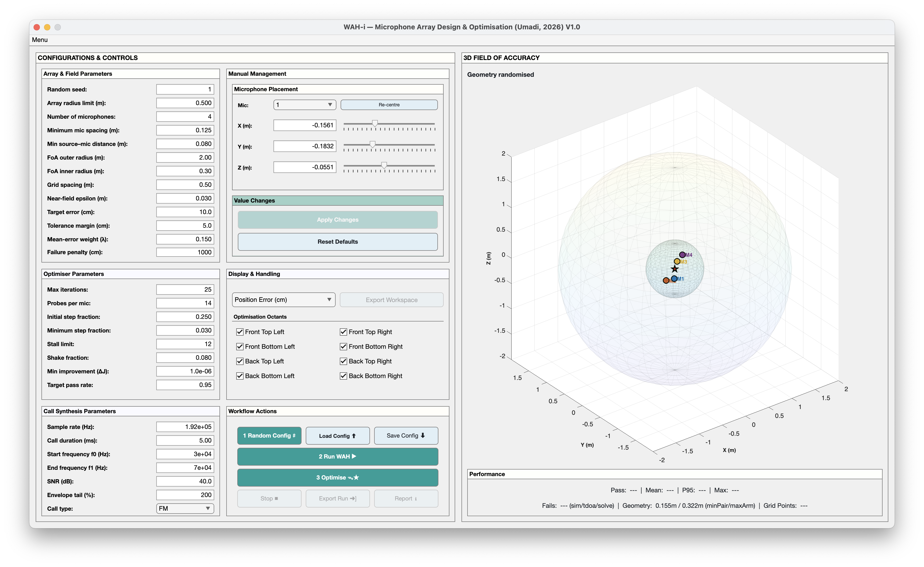Disable the Front Top Left octant
924x567 pixels.
240,331
